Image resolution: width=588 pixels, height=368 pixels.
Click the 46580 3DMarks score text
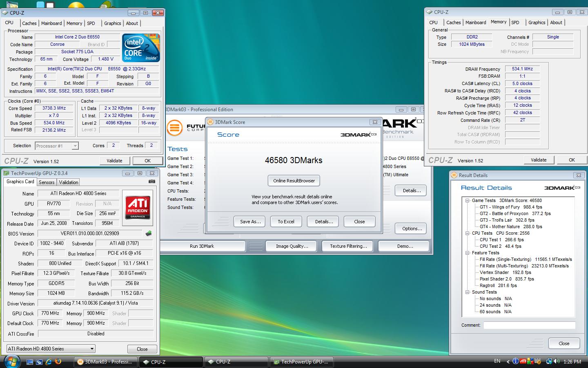(x=294, y=160)
